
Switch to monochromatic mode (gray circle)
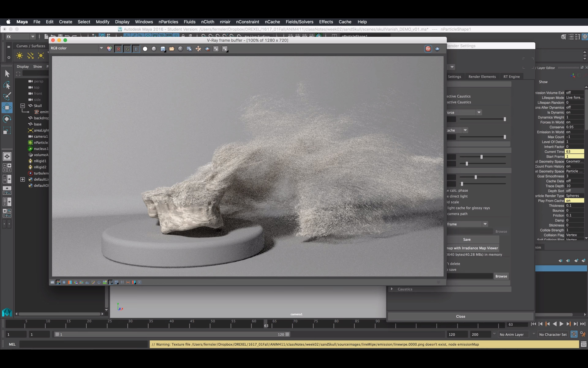(x=154, y=49)
